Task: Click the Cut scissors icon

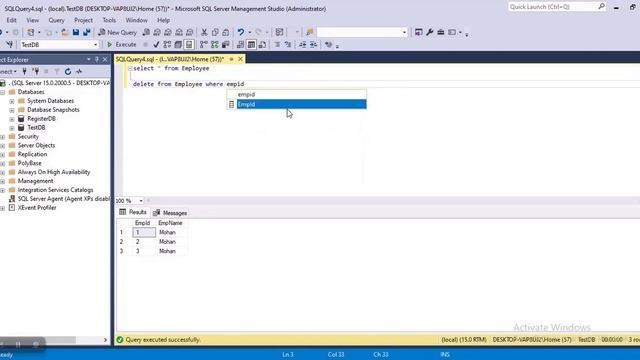Action: pyautogui.click(x=204, y=32)
